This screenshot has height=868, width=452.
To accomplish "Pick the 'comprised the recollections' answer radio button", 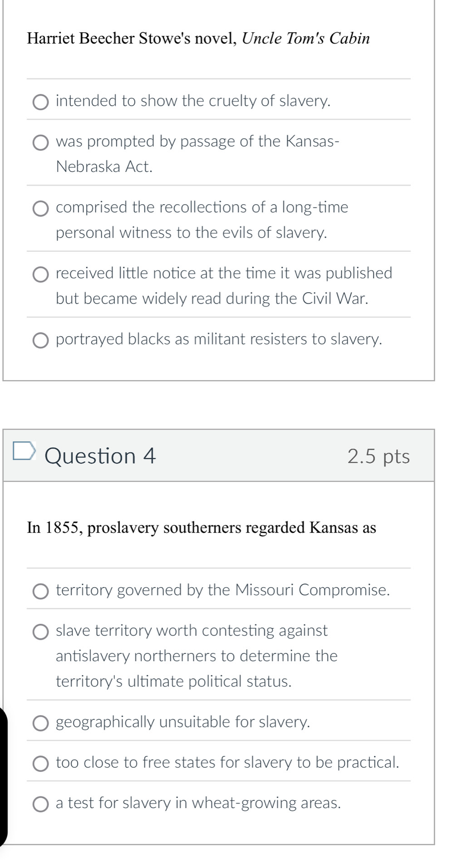I will tap(41, 209).
